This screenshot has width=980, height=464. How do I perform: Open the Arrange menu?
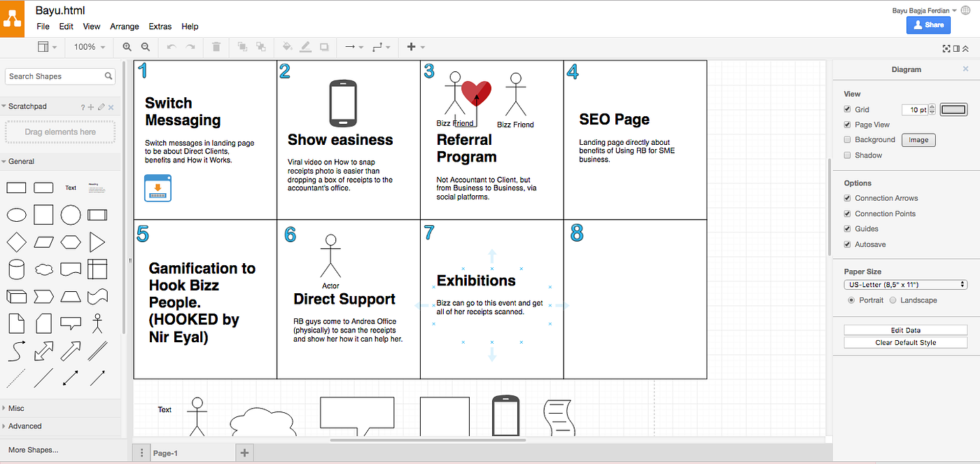pos(125,27)
